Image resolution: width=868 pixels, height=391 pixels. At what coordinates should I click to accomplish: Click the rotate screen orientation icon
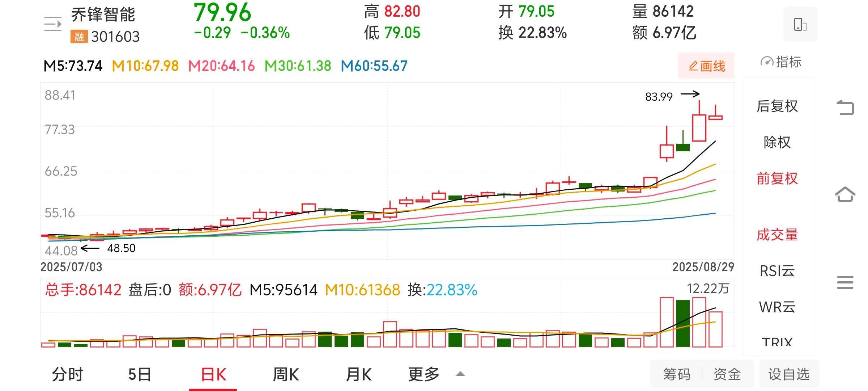pos(800,24)
